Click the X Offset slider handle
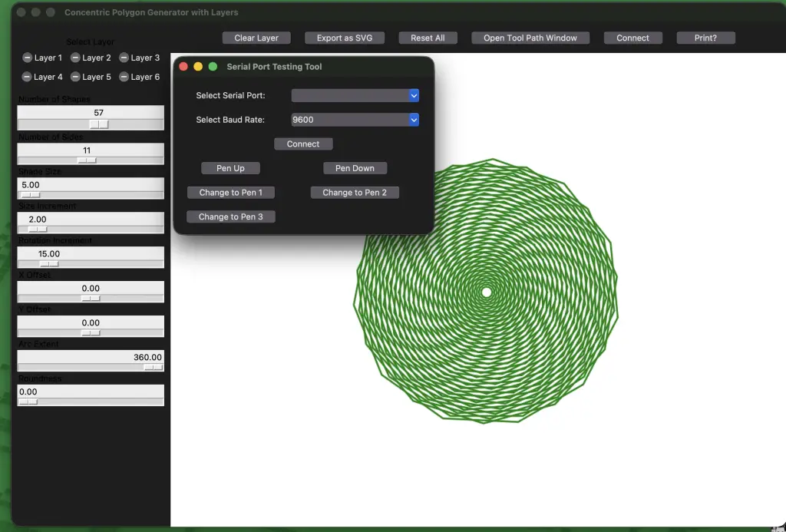The image size is (786, 532). (x=91, y=299)
